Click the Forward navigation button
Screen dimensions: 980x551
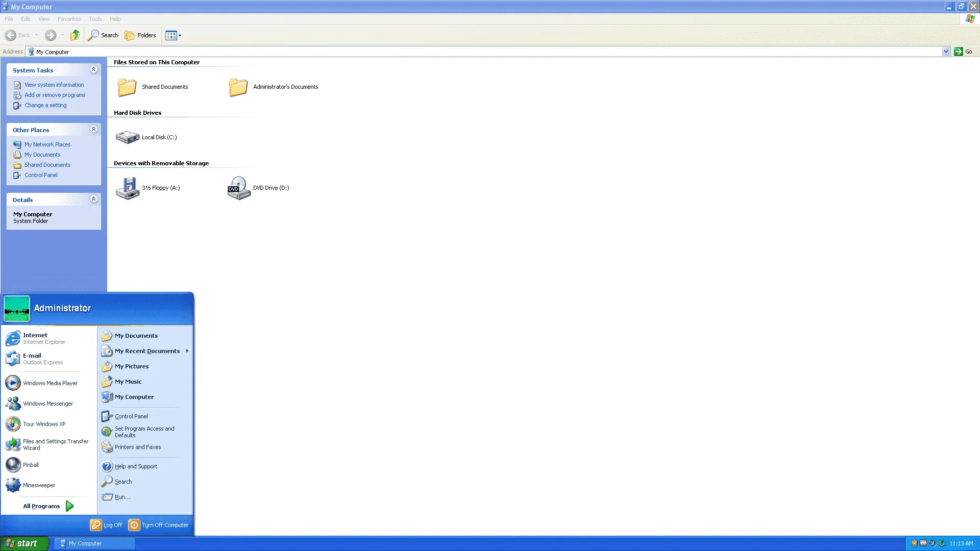click(x=51, y=35)
